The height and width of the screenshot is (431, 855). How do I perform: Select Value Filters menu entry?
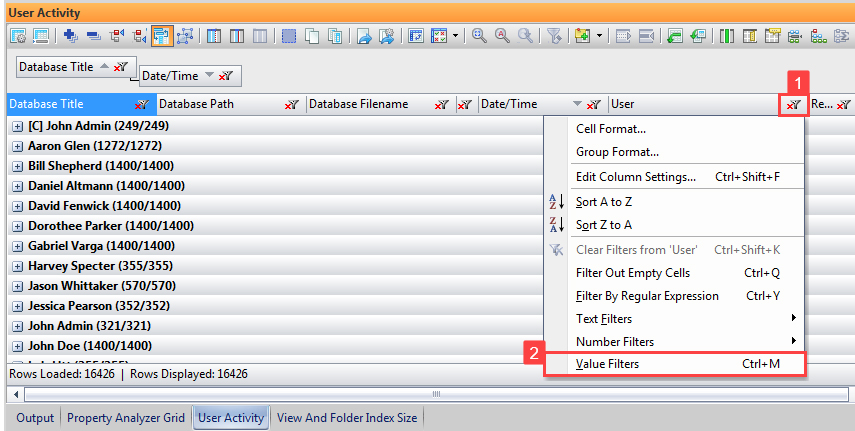[x=674, y=364]
